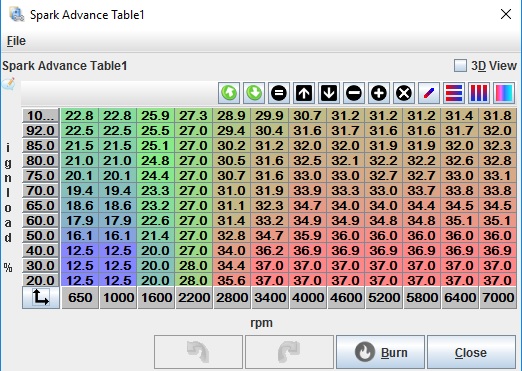Click the minus subtract-from-cells icon
The height and width of the screenshot is (371, 522).
pos(354,93)
